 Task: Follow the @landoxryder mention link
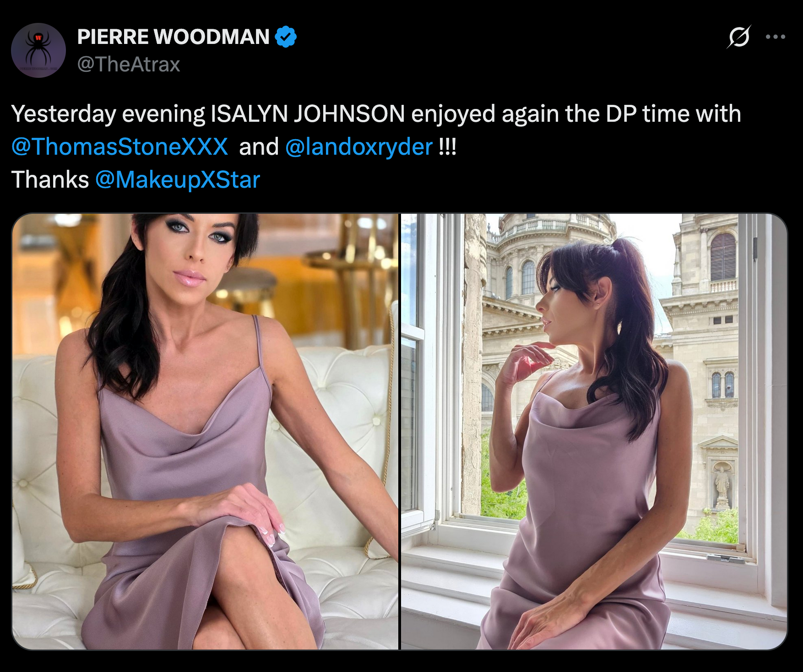[x=359, y=147]
